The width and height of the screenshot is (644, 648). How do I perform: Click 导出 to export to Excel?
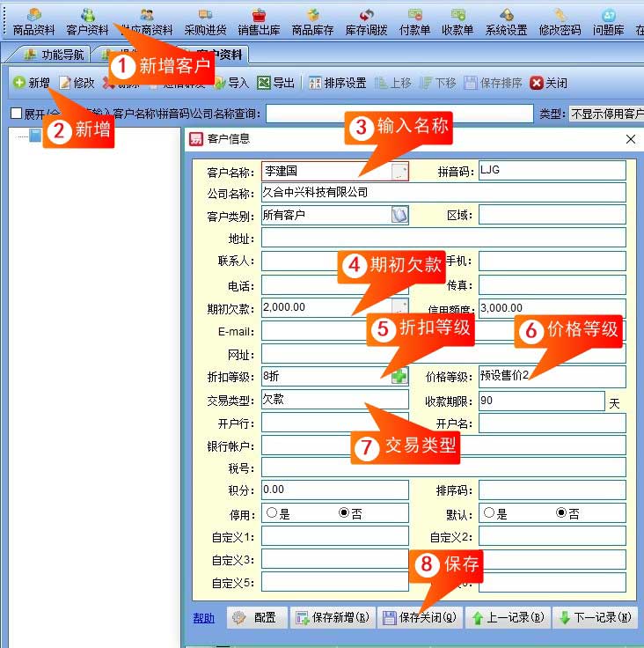tap(275, 83)
